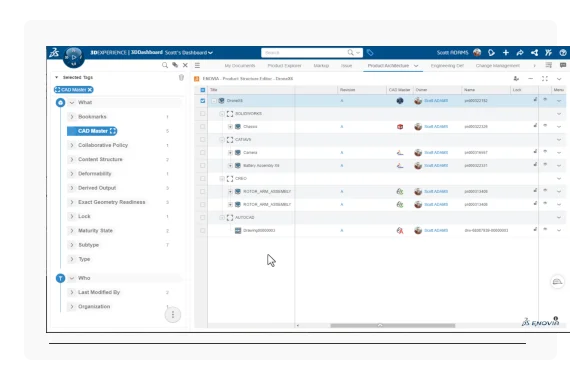Viewport: 570px width, 380px height.
Task: Remove the CAD Master selected tag
Action: [x=90, y=89]
